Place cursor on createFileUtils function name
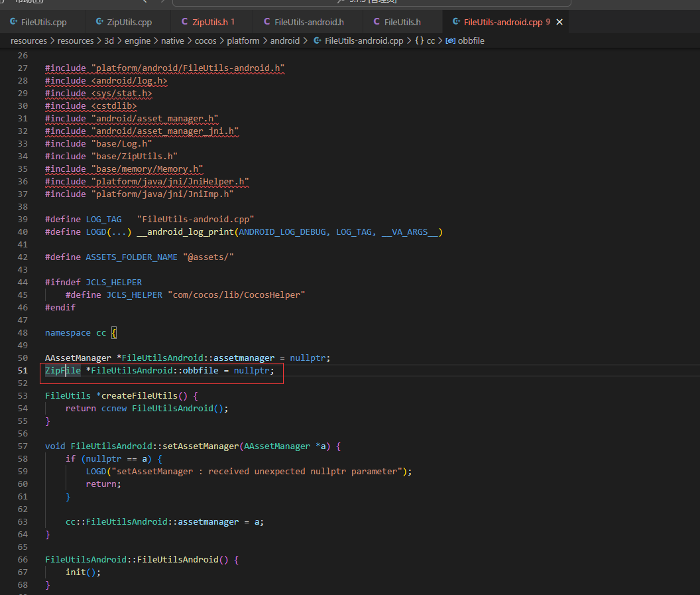 coord(140,395)
